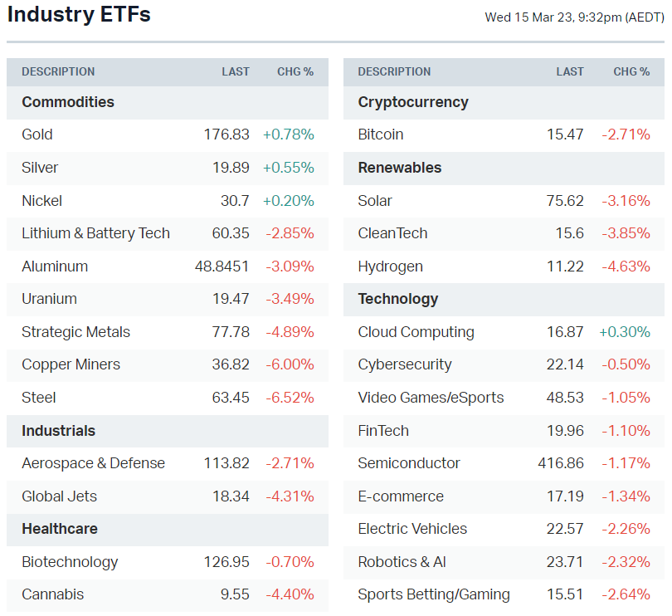Open the Silver ETF entry

click(x=40, y=168)
